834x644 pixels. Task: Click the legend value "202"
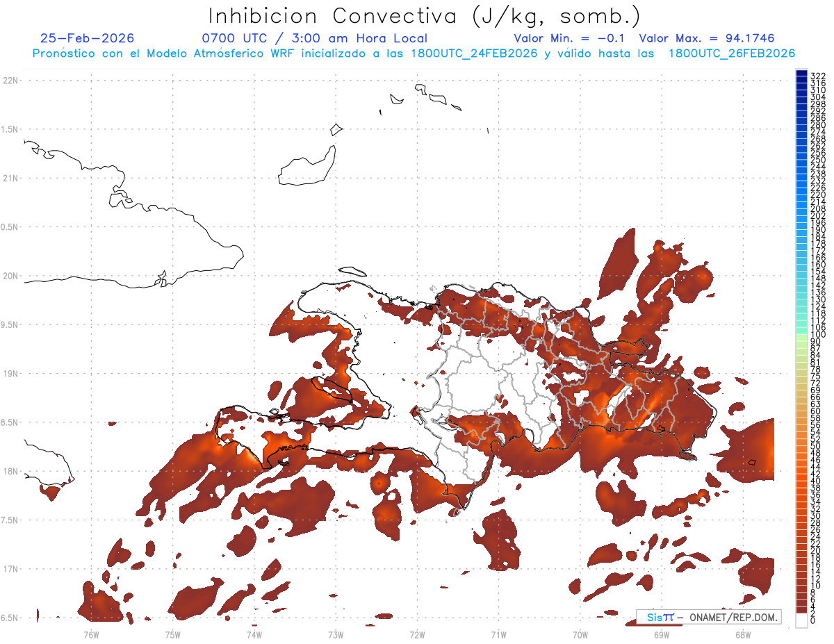tap(818, 215)
